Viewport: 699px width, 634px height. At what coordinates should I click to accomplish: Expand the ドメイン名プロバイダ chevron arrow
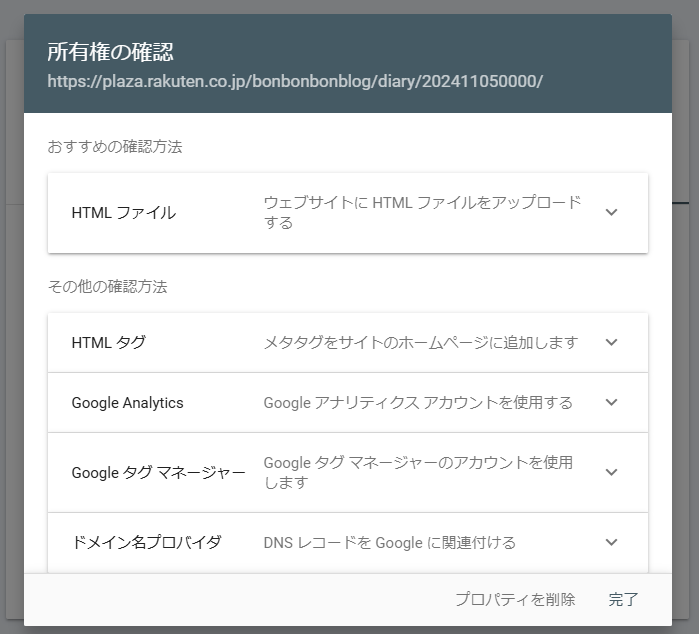click(612, 542)
